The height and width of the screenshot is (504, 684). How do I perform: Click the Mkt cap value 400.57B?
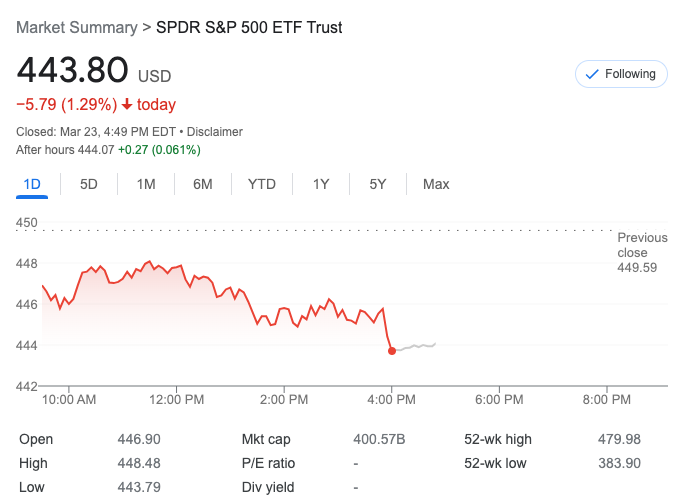tap(379, 439)
